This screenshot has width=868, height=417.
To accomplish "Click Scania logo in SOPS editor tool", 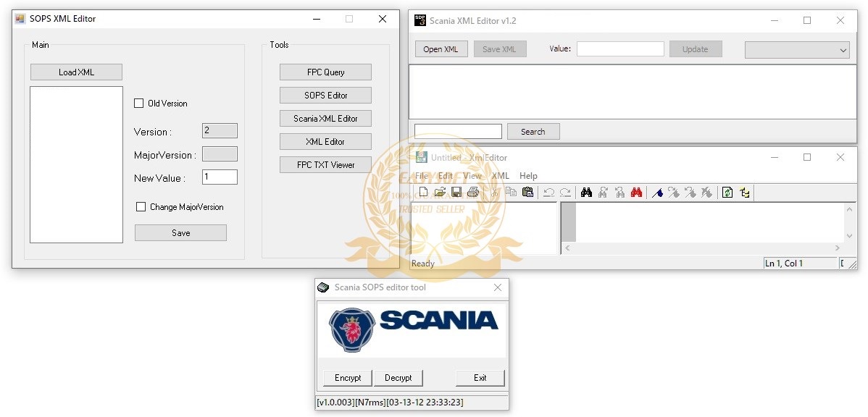I will pos(413,329).
